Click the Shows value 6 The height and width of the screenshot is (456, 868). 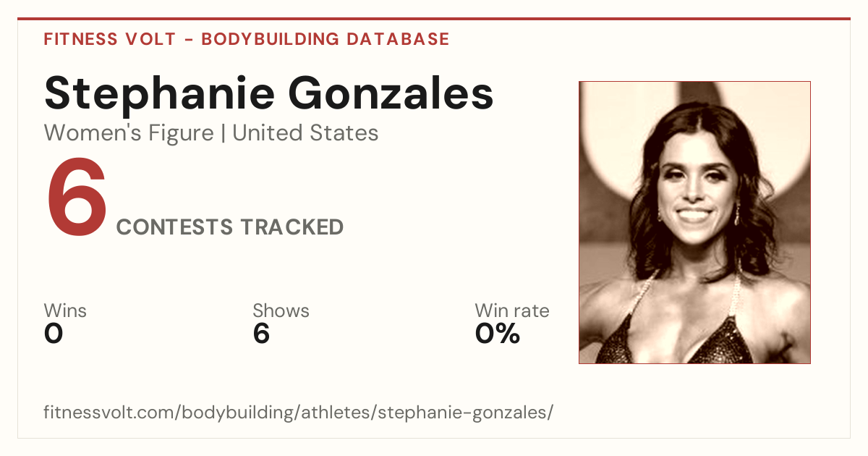pos(261,334)
